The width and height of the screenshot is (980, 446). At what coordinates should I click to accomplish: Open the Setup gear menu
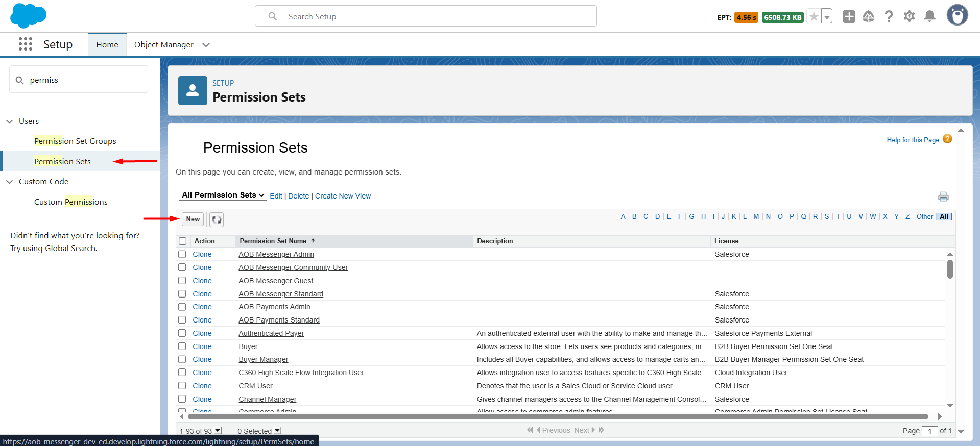909,17
